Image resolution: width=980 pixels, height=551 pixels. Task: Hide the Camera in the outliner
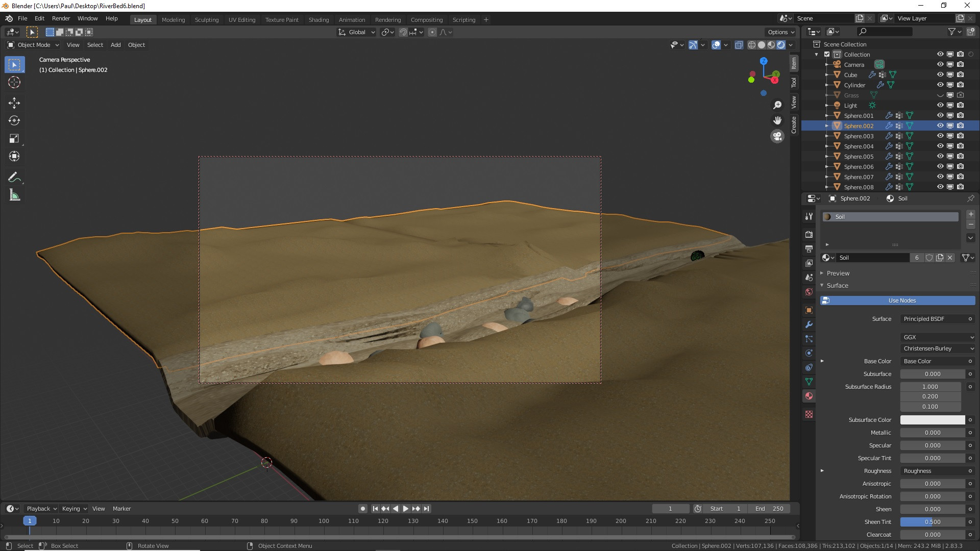[x=940, y=65]
